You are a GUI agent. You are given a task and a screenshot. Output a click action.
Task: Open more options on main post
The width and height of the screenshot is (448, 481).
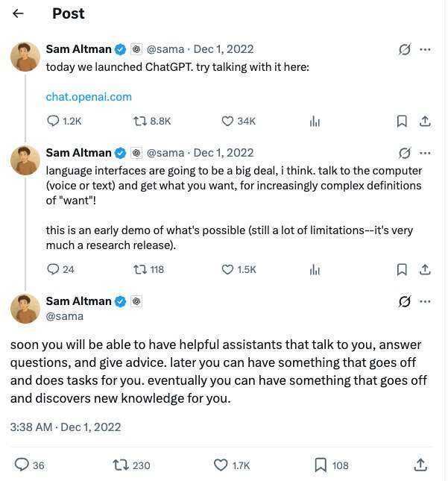[426, 301]
